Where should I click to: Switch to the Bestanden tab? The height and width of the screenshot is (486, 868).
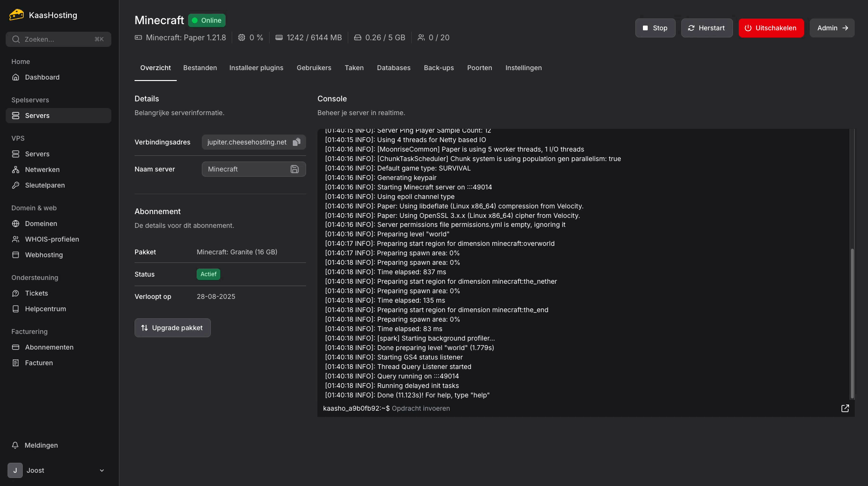pyautogui.click(x=200, y=68)
